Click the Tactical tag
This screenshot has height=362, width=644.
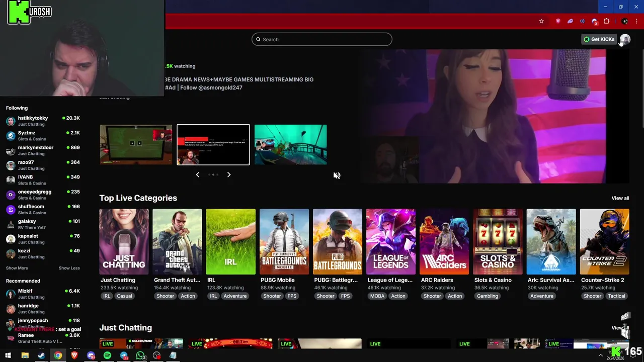point(616,296)
